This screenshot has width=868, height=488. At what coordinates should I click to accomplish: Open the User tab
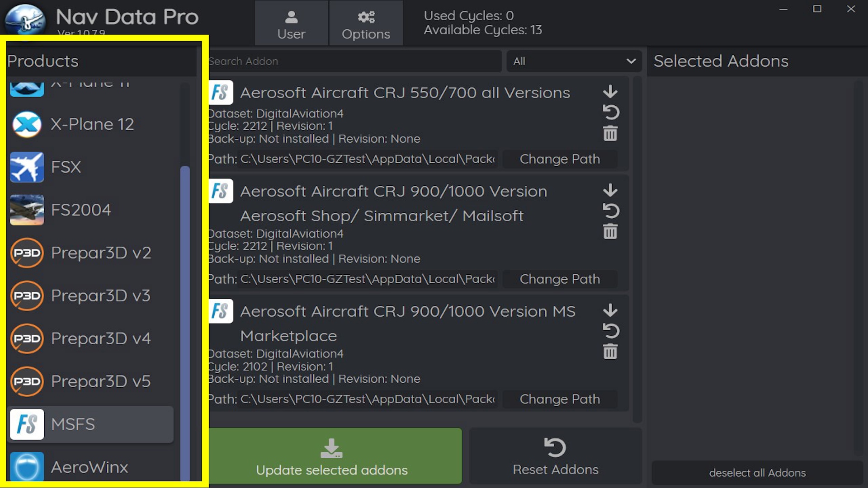click(x=292, y=23)
